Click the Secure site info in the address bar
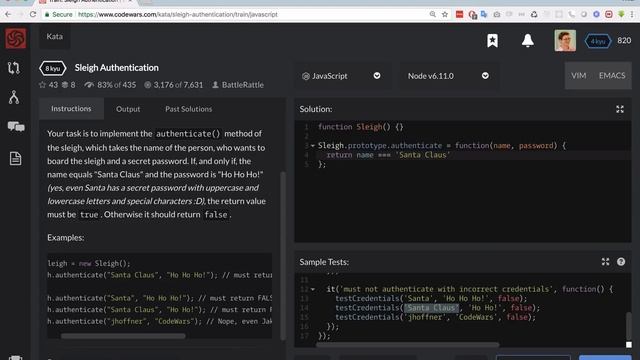The width and height of the screenshot is (640, 360). [59, 14]
